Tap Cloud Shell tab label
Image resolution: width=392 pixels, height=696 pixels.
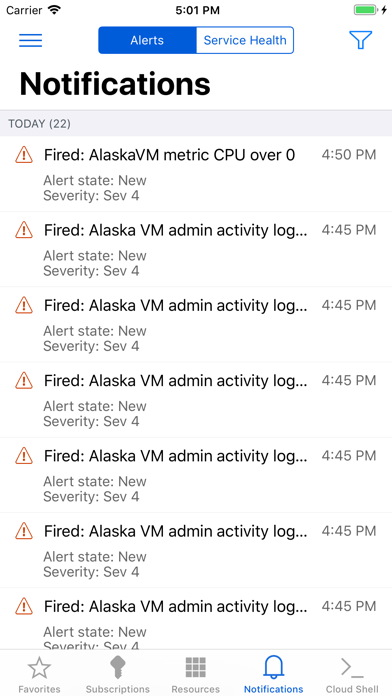[x=352, y=689]
